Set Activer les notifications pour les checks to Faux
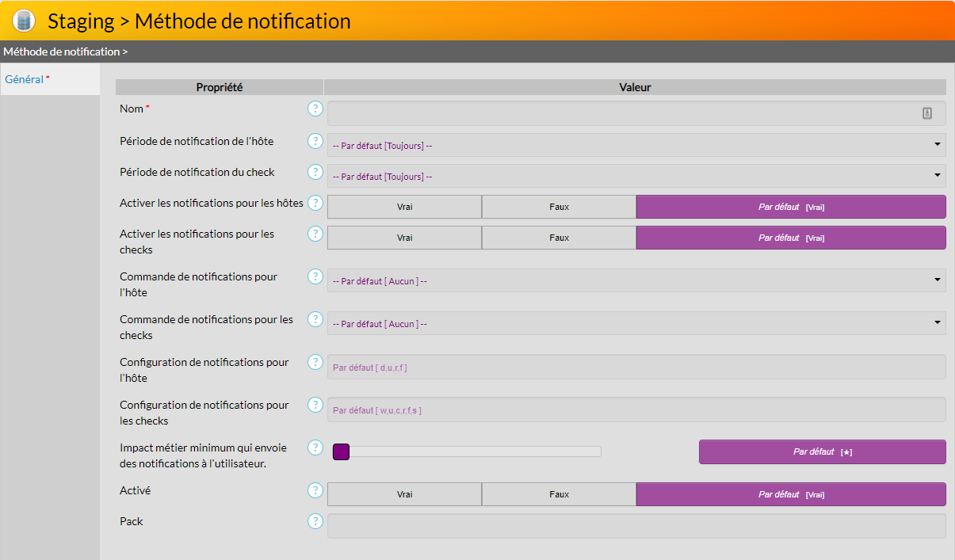Screen dimensions: 955x560 tap(559, 238)
